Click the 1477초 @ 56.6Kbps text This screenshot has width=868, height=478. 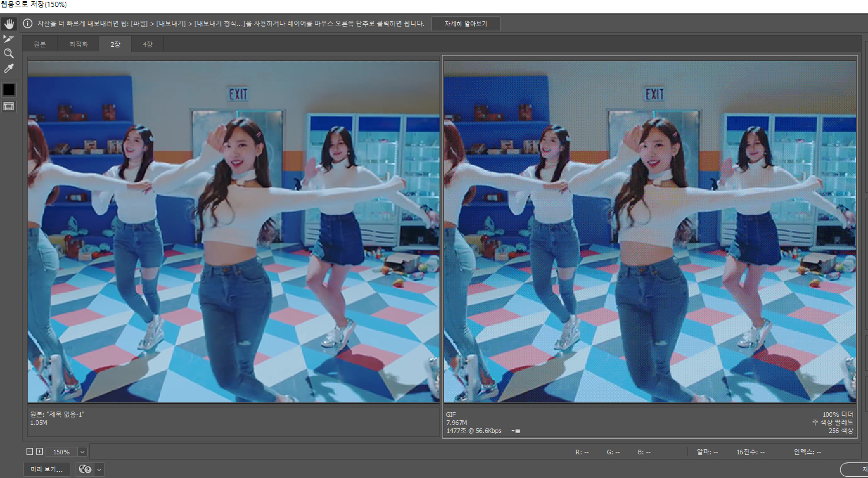(x=474, y=431)
